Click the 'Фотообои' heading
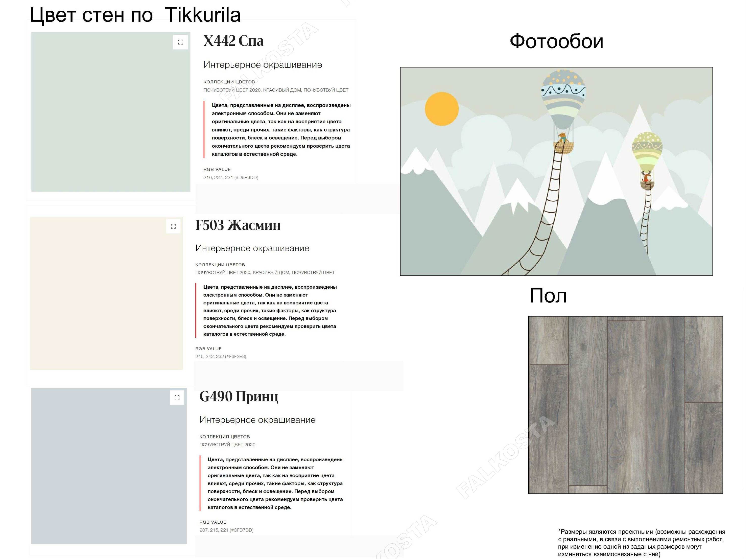This screenshot has height=559, width=756. 556,41
